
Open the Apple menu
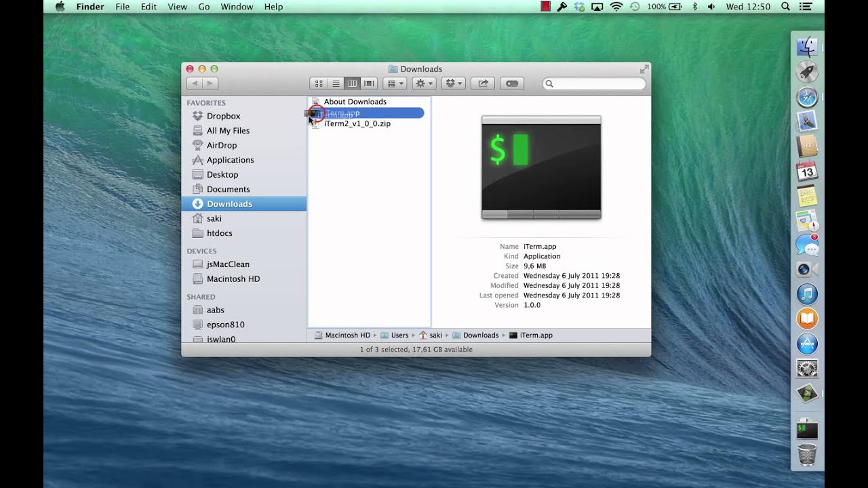[x=60, y=7]
